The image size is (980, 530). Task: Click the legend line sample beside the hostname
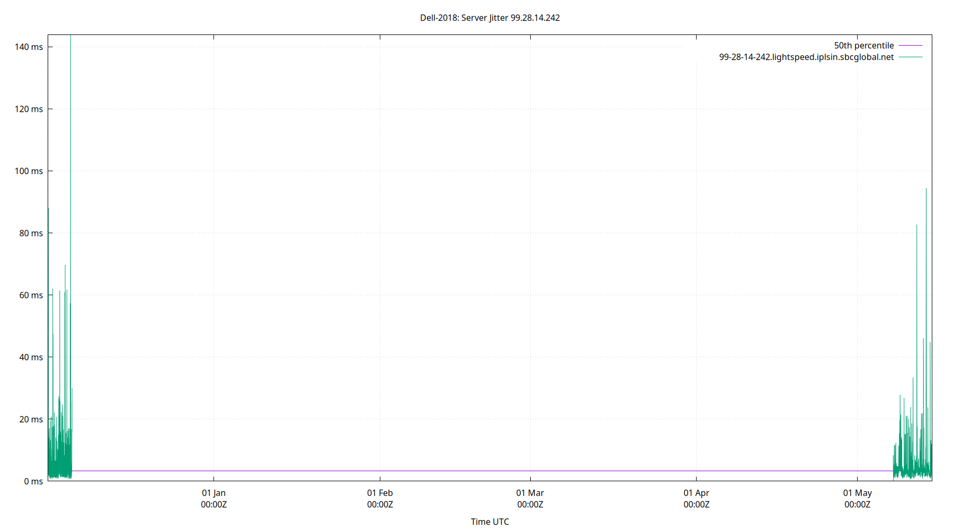(910, 57)
